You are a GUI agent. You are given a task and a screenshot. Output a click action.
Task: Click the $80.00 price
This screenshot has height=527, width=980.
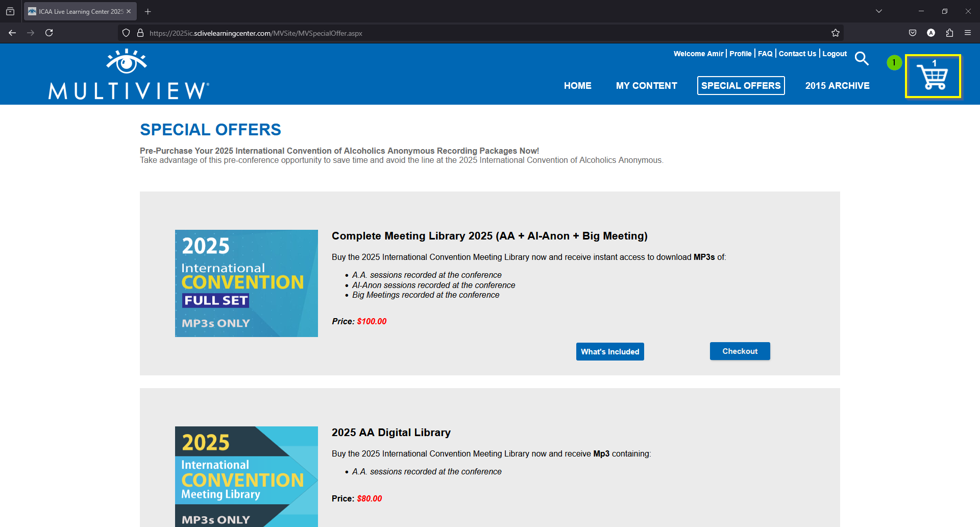tap(370, 498)
